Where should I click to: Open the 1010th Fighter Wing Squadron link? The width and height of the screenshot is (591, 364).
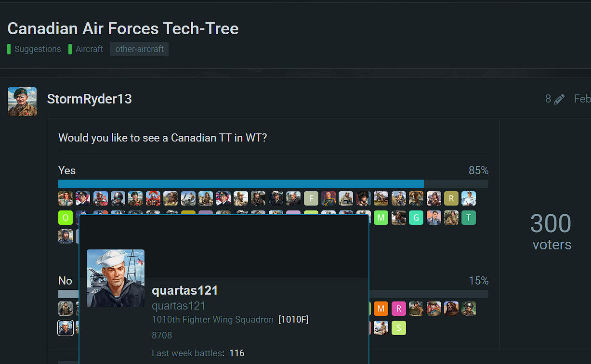212,320
